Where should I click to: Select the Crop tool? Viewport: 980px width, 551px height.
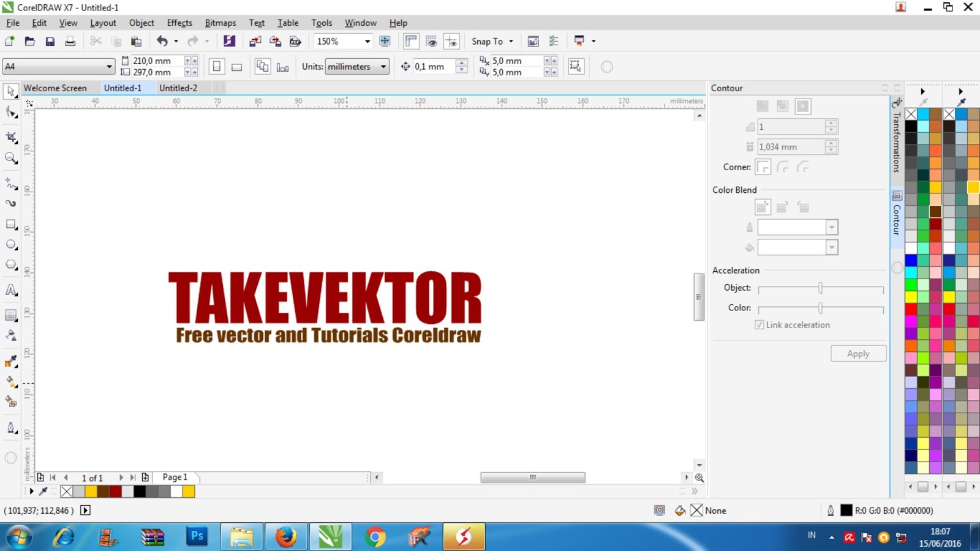[11, 137]
